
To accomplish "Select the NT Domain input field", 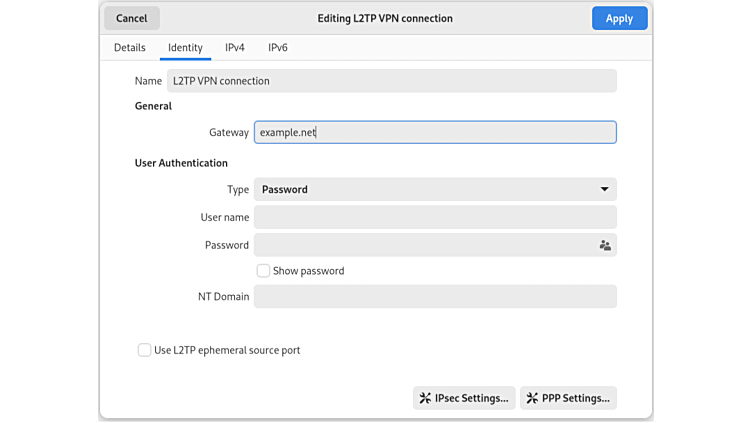I will tap(434, 296).
